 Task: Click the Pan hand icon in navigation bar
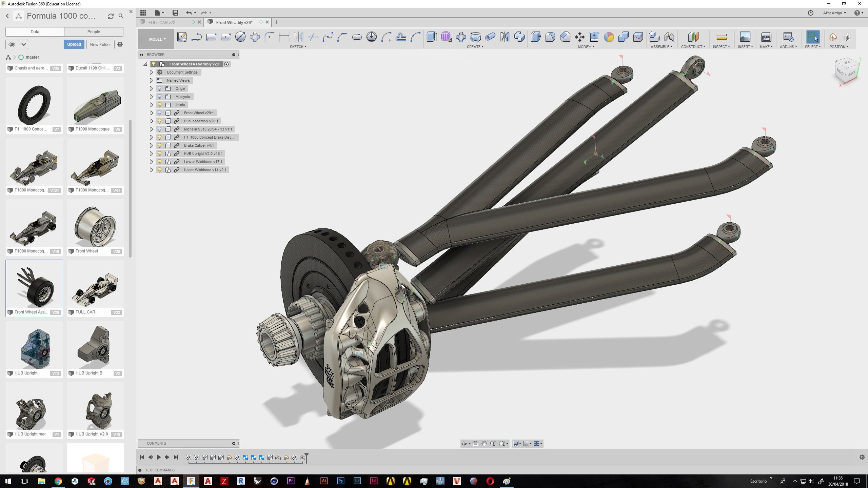pyautogui.click(x=484, y=444)
